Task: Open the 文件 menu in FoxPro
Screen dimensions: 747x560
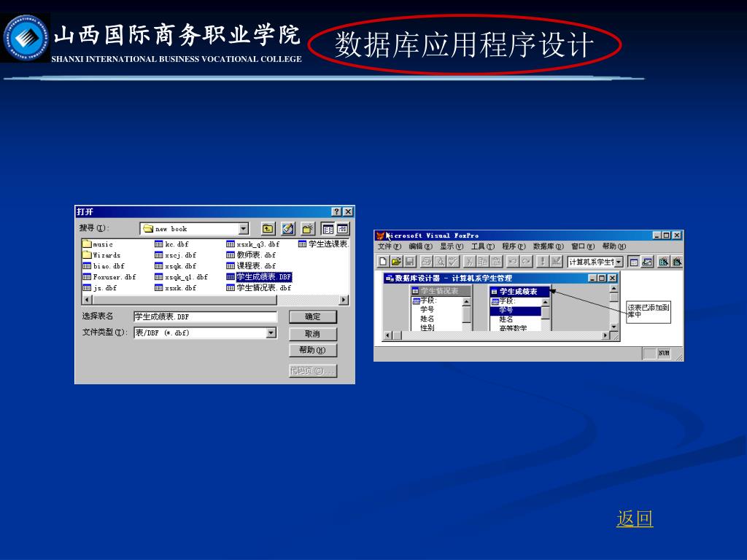Action: point(390,246)
